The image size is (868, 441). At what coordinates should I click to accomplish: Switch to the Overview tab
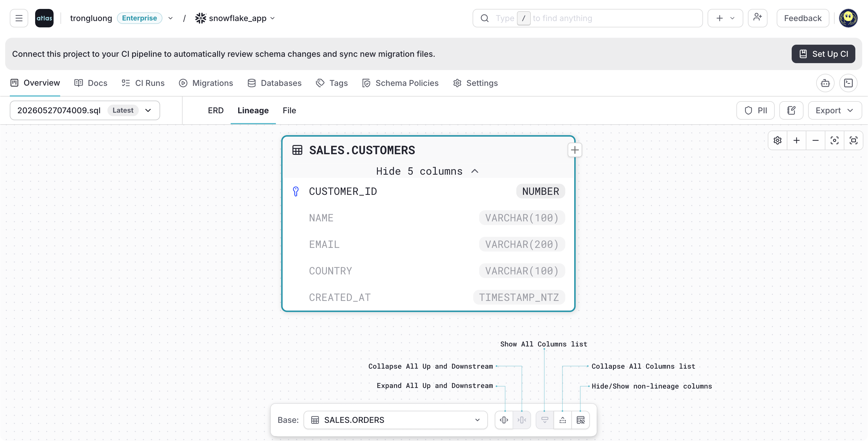pyautogui.click(x=35, y=83)
